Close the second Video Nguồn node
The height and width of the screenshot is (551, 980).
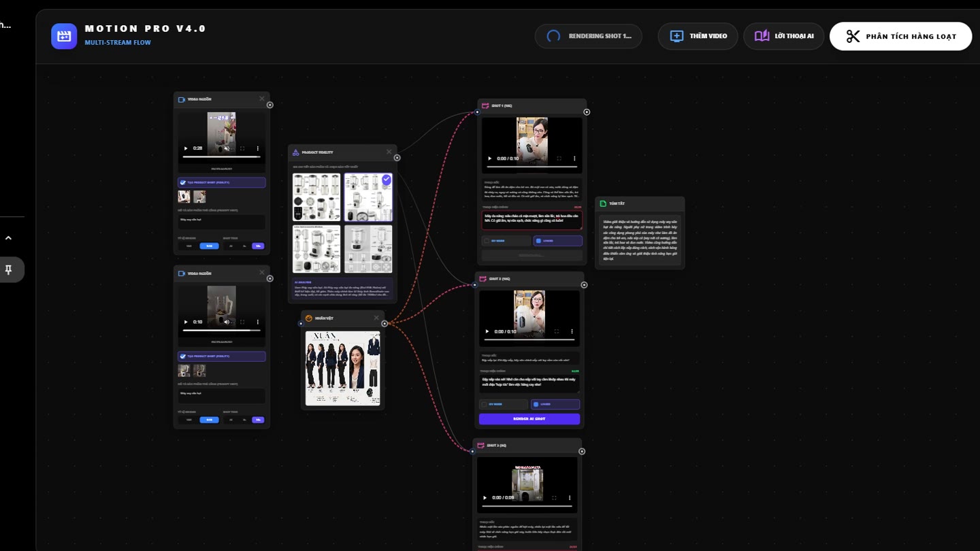tap(262, 273)
